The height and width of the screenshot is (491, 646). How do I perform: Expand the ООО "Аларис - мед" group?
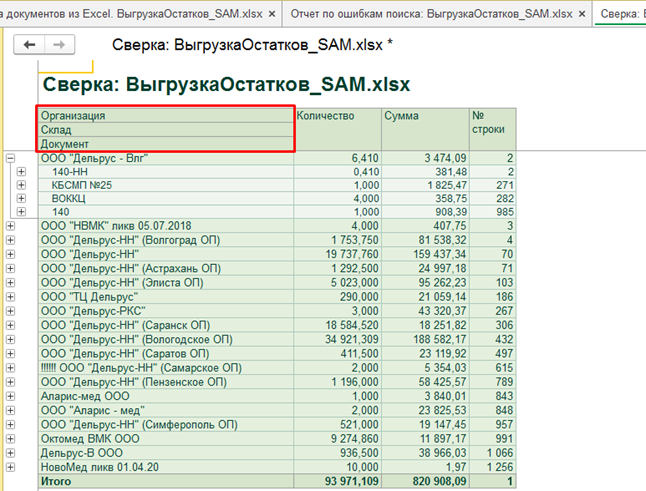[x=10, y=411]
